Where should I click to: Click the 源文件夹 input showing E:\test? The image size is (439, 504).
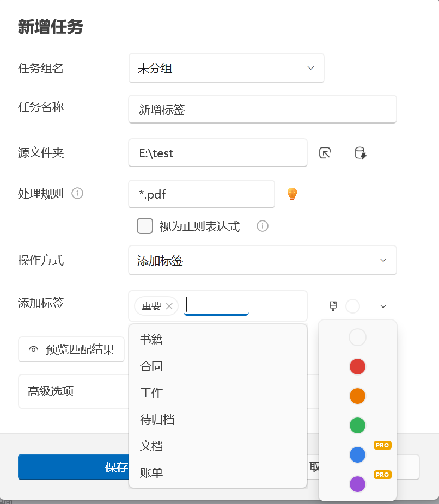[x=218, y=153]
